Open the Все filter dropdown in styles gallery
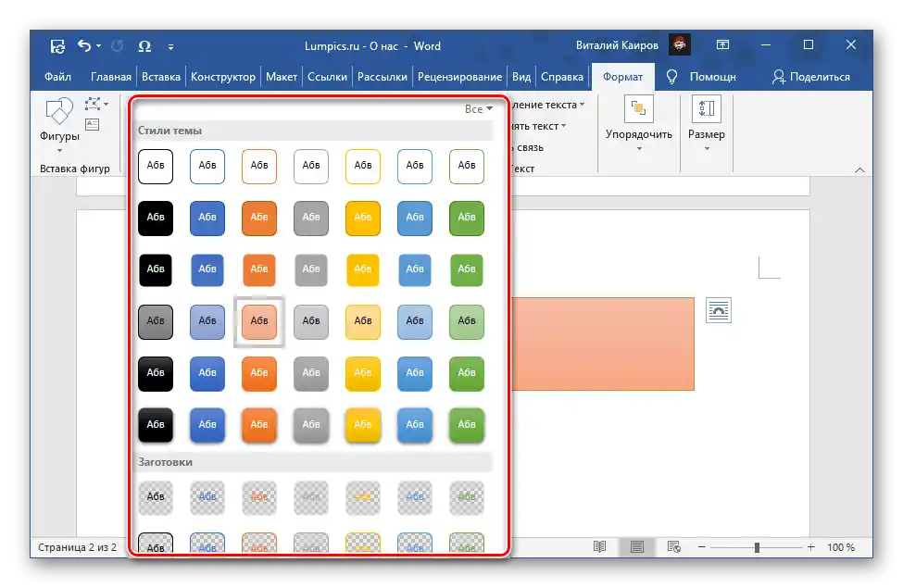Screen dimensions: 903x588 (x=479, y=109)
